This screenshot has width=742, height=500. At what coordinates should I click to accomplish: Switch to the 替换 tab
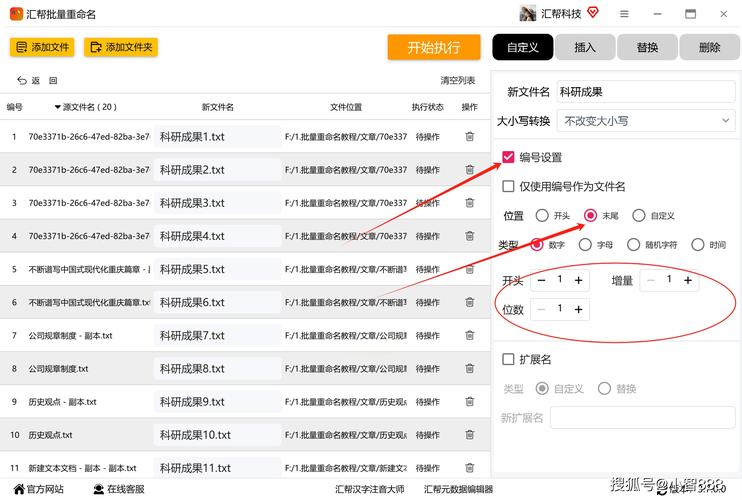tap(647, 47)
